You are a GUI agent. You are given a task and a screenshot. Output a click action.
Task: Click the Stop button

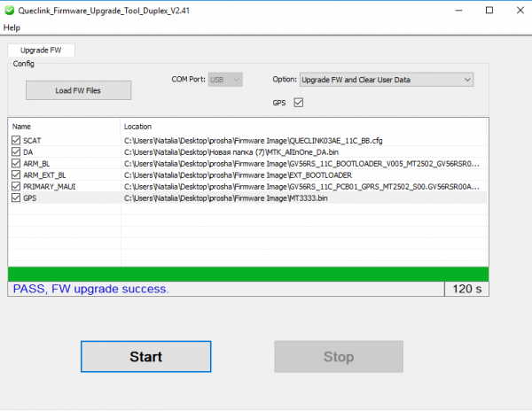pyautogui.click(x=339, y=356)
